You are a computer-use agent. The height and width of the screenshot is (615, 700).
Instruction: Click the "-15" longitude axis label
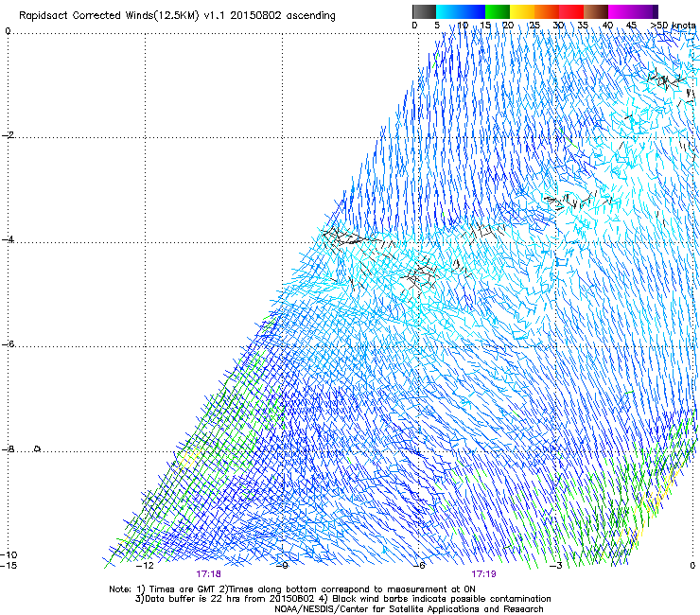pyautogui.click(x=9, y=566)
